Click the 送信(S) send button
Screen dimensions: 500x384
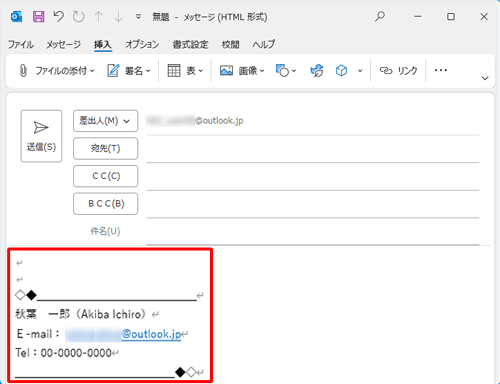pyautogui.click(x=41, y=136)
